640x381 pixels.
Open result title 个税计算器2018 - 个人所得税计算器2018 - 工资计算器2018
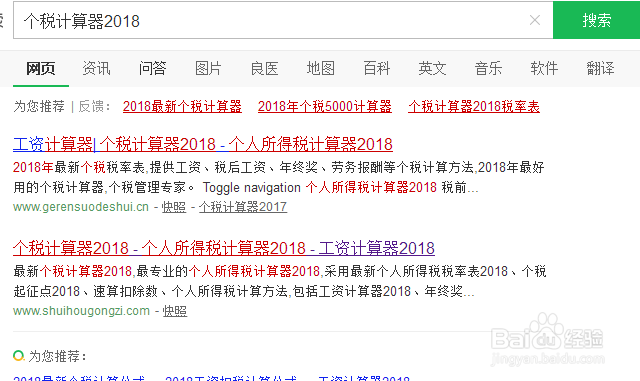(x=224, y=248)
